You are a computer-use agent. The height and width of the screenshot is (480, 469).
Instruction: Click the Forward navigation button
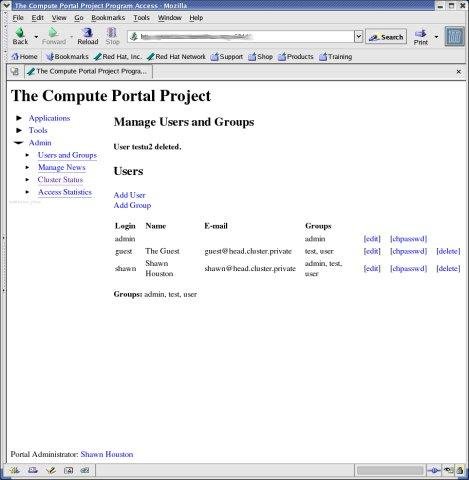(x=54, y=36)
